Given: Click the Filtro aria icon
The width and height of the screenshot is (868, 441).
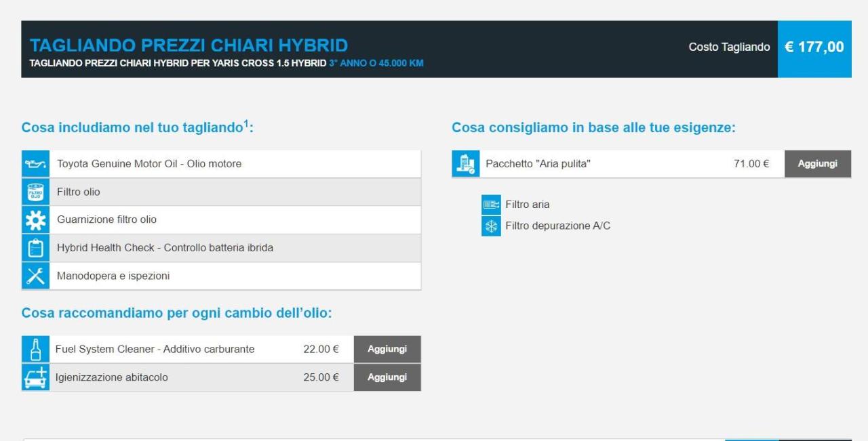Looking at the screenshot, I should click(x=490, y=205).
